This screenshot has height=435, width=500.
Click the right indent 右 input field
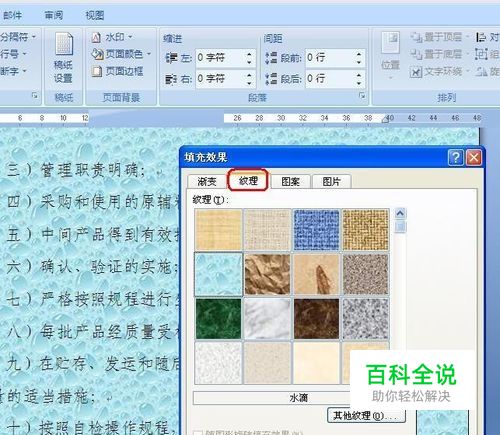(221, 79)
